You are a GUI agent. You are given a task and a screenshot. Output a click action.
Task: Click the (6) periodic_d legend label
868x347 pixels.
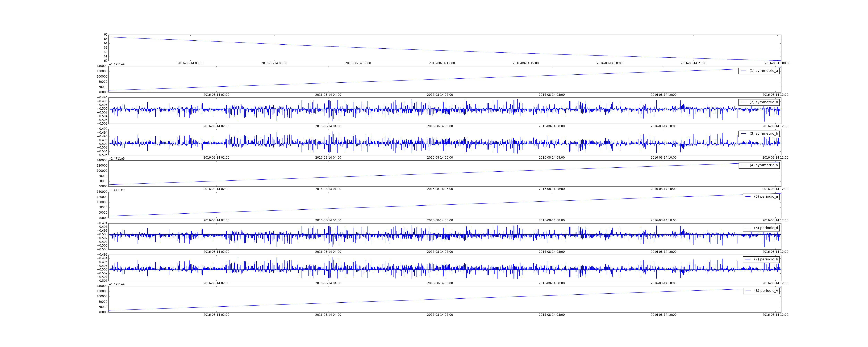click(x=766, y=228)
